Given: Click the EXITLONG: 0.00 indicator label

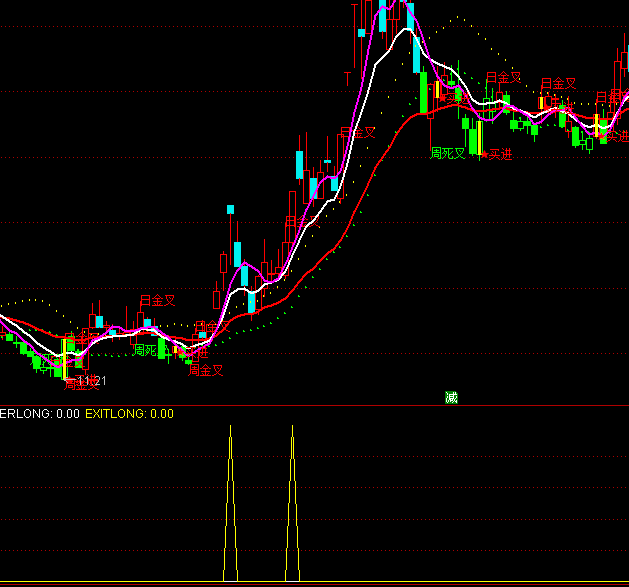Looking at the screenshot, I should click(129, 413).
